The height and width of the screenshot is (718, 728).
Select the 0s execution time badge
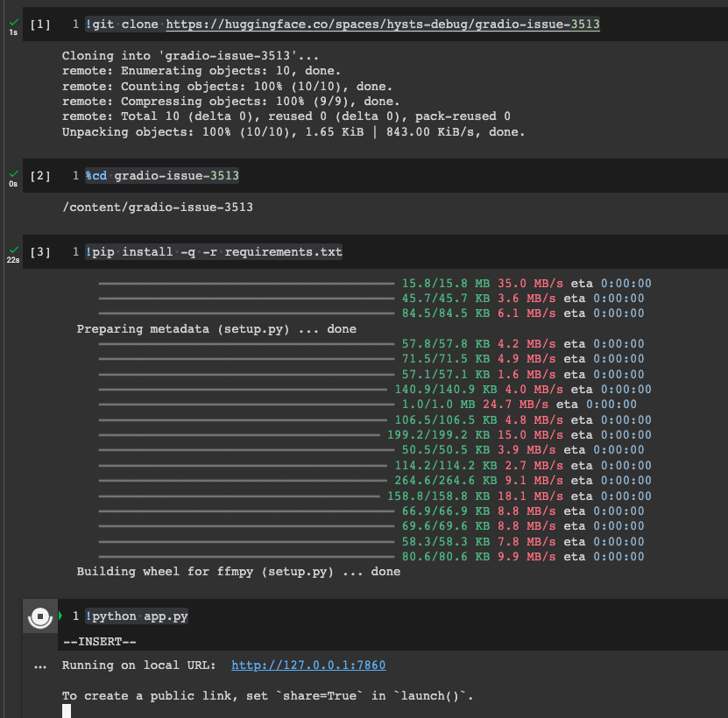[x=11, y=184]
